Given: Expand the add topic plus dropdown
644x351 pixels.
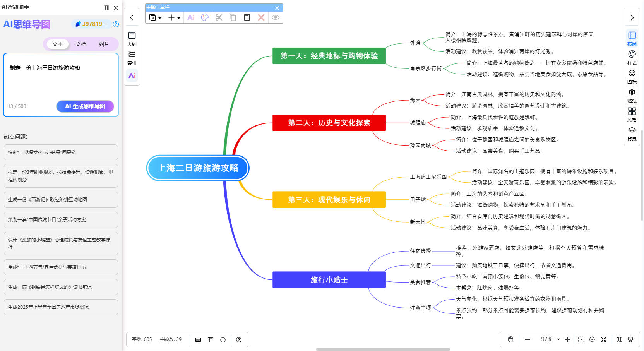Looking at the screenshot, I should (x=174, y=17).
